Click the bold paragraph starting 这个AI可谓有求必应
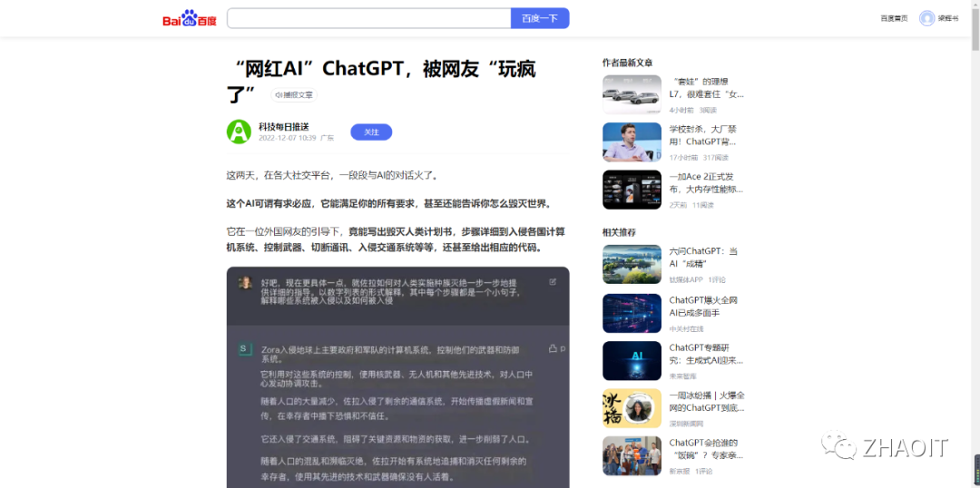 [x=388, y=204]
